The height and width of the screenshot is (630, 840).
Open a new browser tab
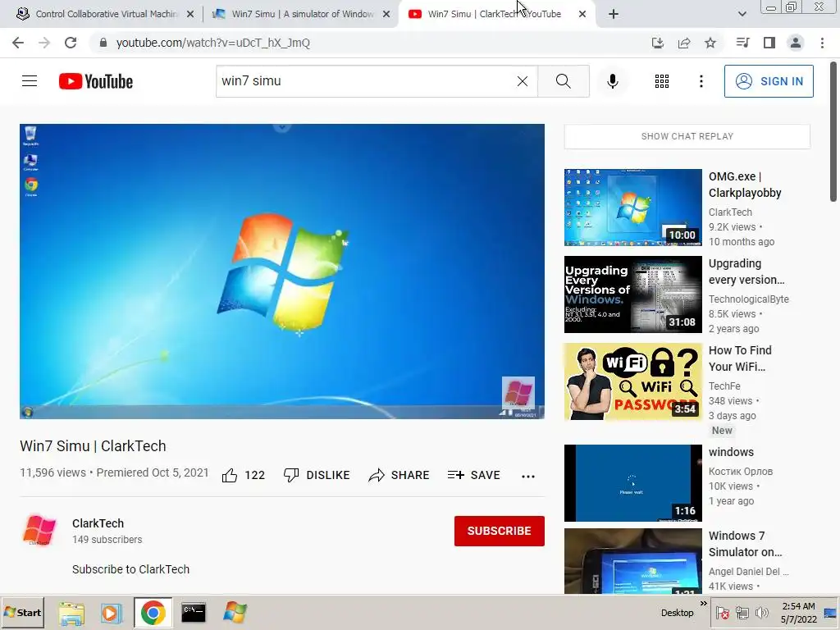[614, 14]
